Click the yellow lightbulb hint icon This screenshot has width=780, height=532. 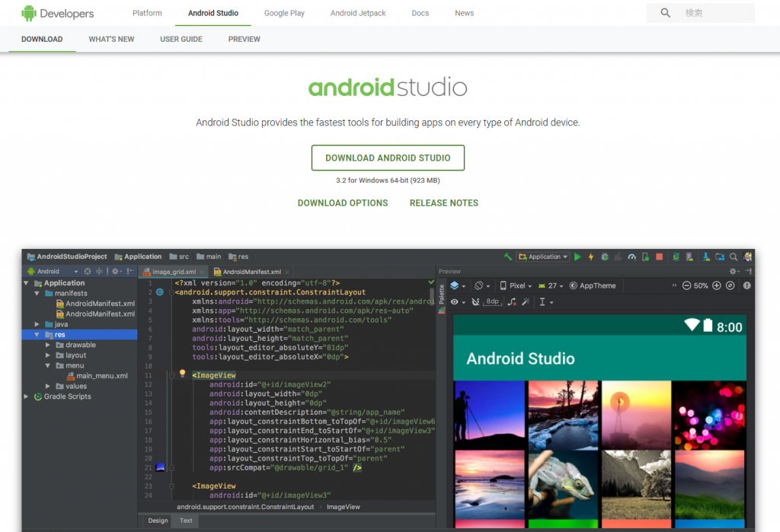pyautogui.click(x=182, y=374)
